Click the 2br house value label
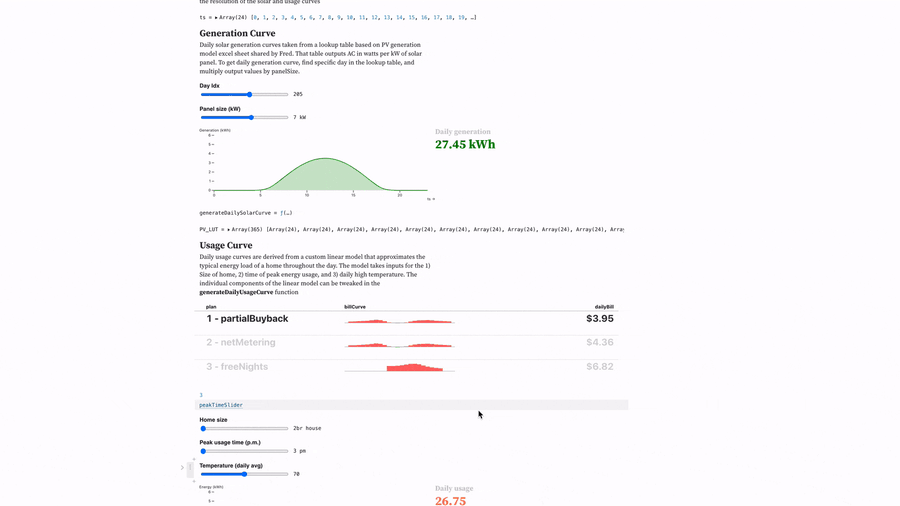Screen dimensions: 900x506 (307, 428)
